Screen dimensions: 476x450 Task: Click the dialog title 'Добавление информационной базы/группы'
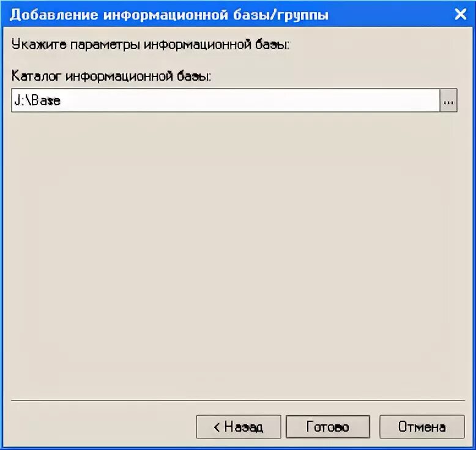pos(169,15)
